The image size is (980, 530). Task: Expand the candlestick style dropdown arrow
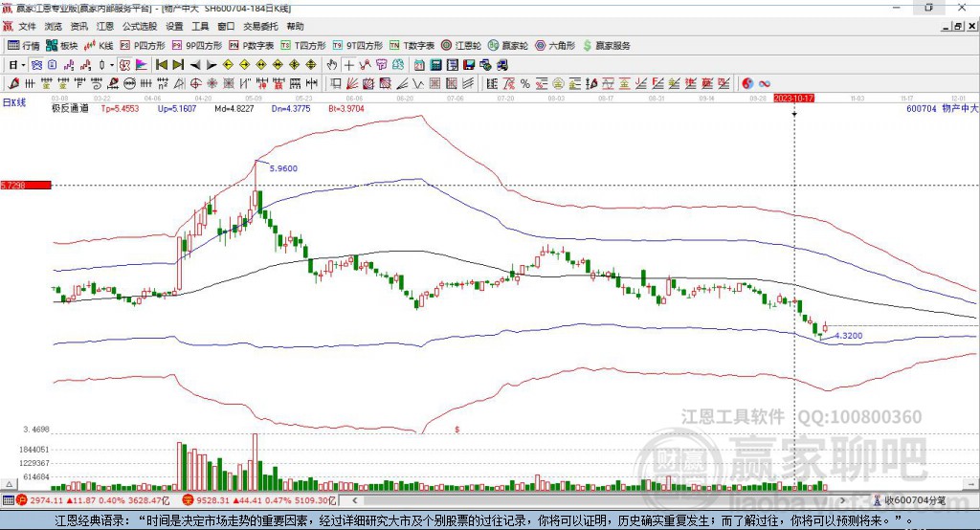[112, 65]
